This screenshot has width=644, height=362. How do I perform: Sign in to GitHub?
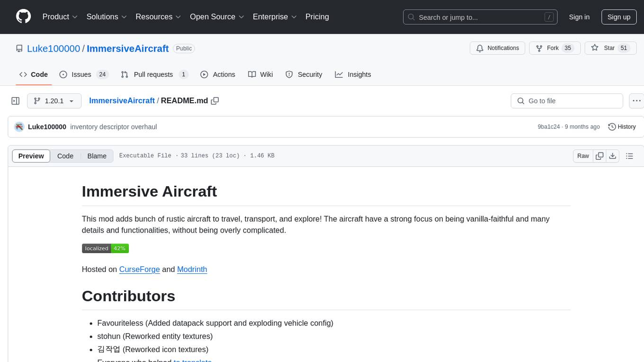tap(579, 17)
